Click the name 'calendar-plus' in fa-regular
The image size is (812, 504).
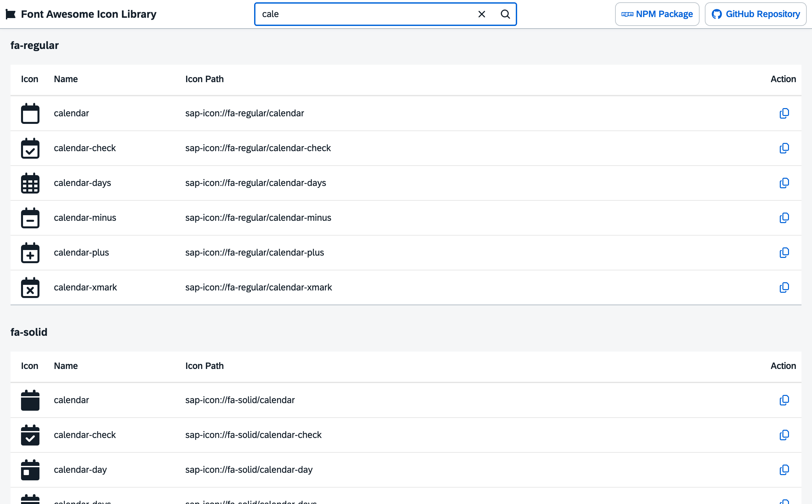click(82, 253)
